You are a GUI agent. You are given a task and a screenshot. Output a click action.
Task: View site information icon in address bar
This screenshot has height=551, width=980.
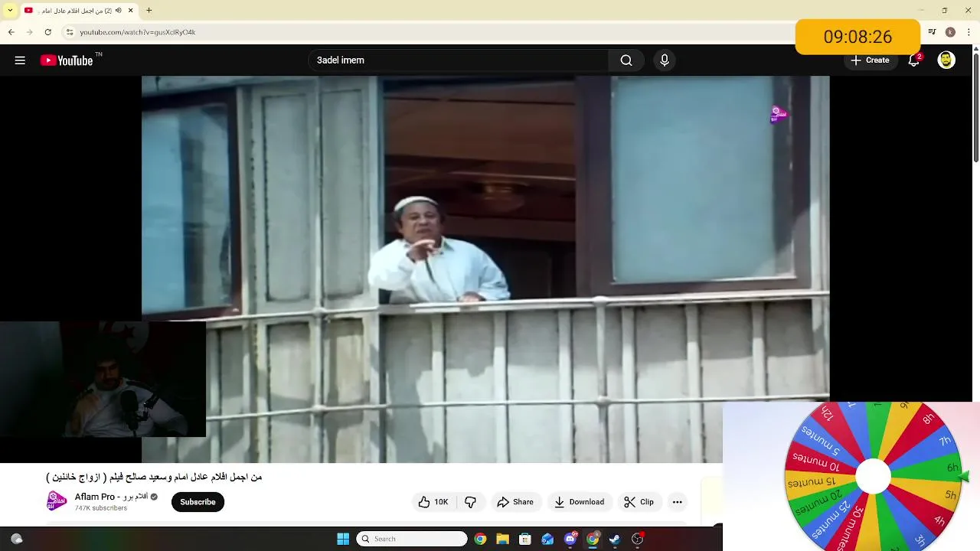click(x=70, y=32)
